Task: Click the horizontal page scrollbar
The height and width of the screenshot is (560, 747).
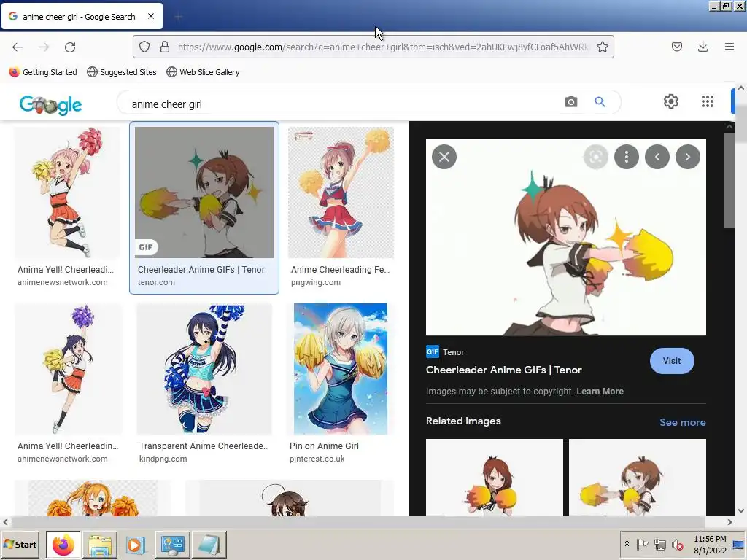Action: 357,522
